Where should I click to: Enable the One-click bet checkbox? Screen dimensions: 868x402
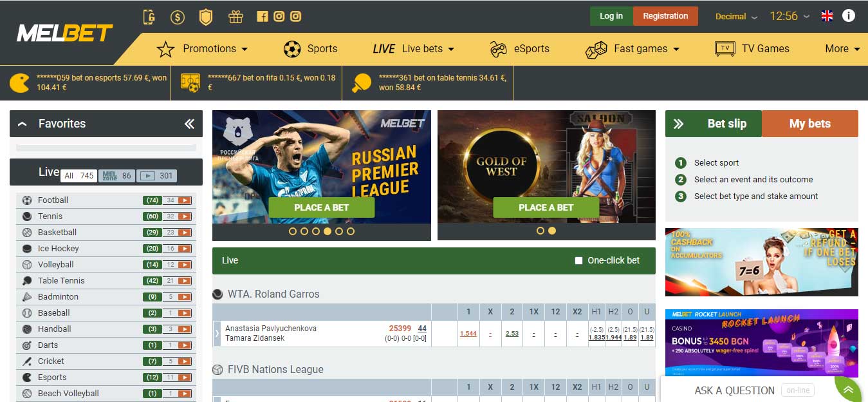[578, 260]
